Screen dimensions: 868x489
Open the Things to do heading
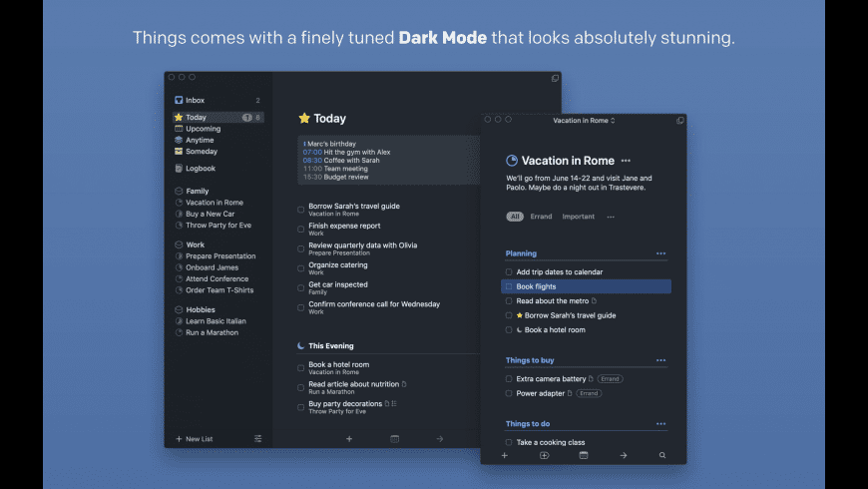click(528, 424)
